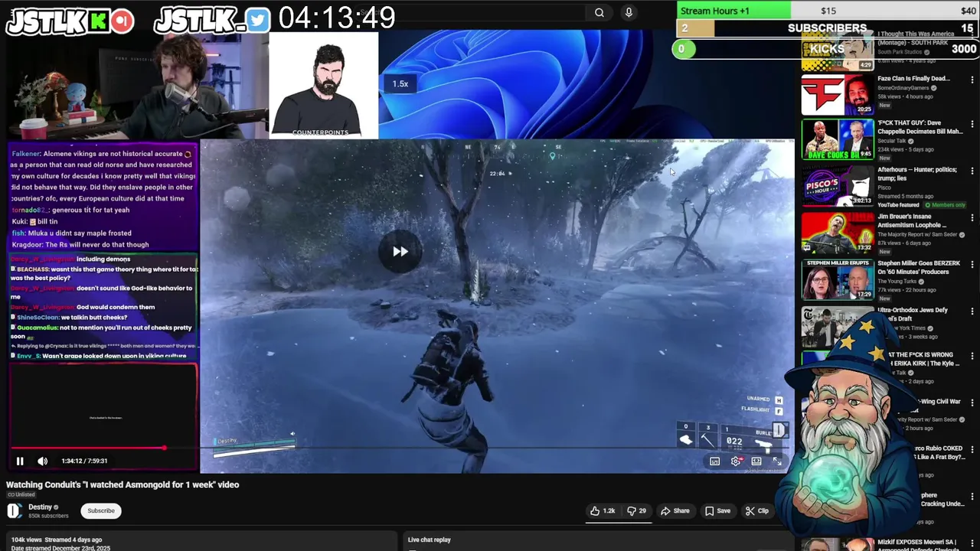The width and height of the screenshot is (980, 551).
Task: Open options for Dave Chappelle Decimates Bill Maher video
Action: tap(972, 124)
